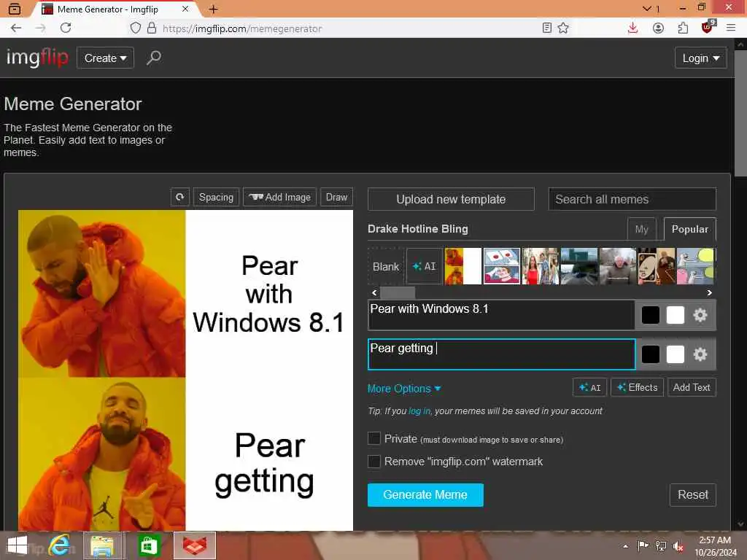Click the Generate Meme button
The image size is (747, 560).
coord(425,495)
